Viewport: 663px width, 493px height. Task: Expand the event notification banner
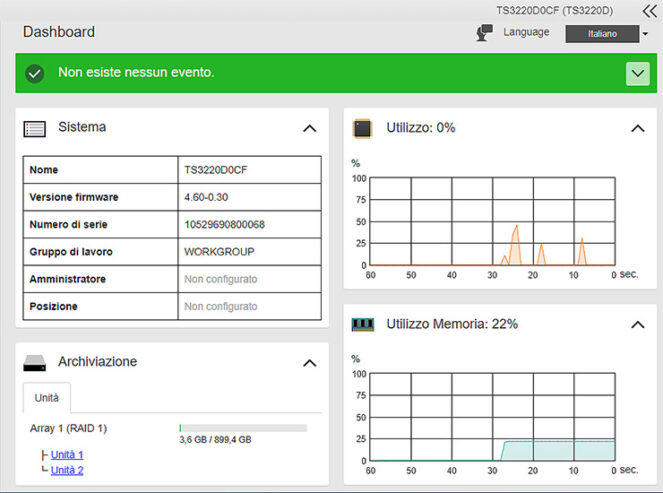pyautogui.click(x=637, y=73)
